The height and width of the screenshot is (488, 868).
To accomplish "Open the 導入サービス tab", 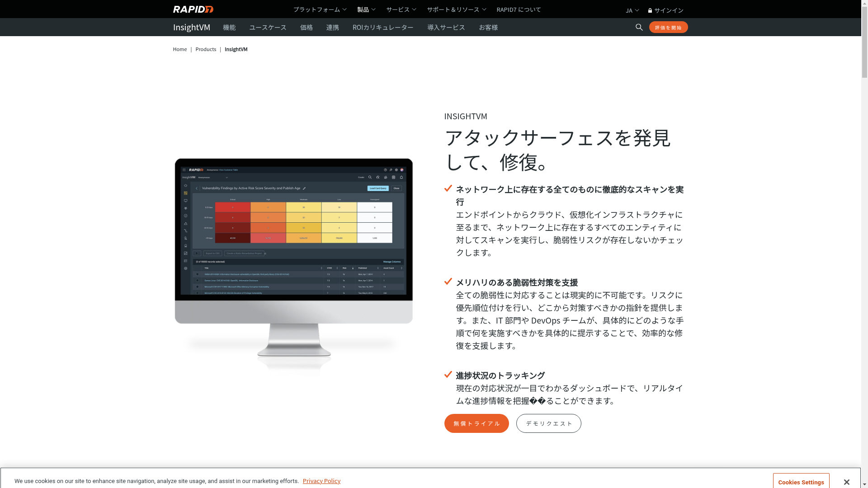I will pos(446,27).
